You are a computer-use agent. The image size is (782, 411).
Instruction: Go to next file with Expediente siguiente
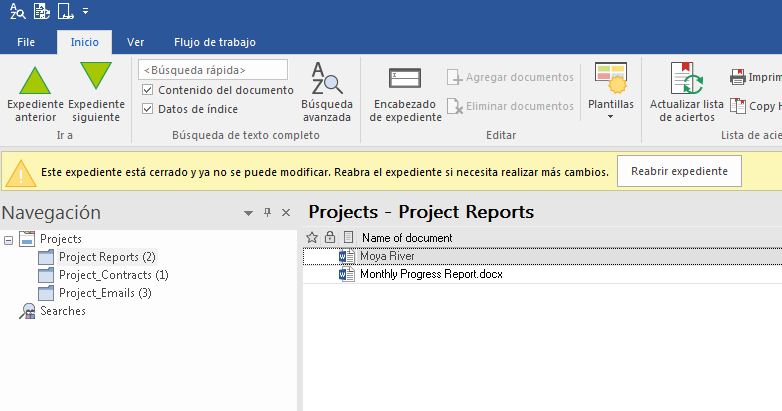pos(96,94)
